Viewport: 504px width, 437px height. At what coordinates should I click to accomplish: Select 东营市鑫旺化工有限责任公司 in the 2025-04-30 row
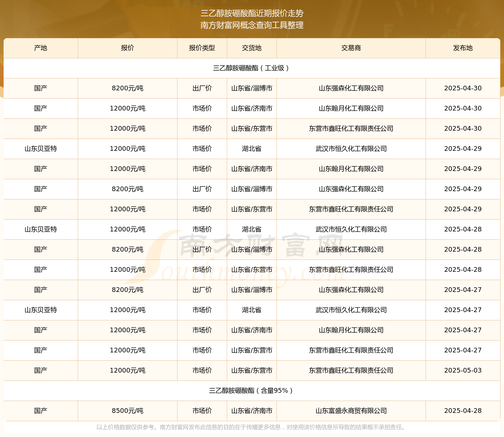click(351, 129)
